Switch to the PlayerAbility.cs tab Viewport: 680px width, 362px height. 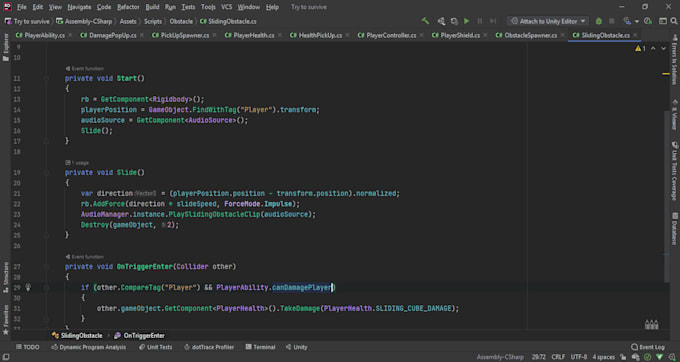pos(44,36)
